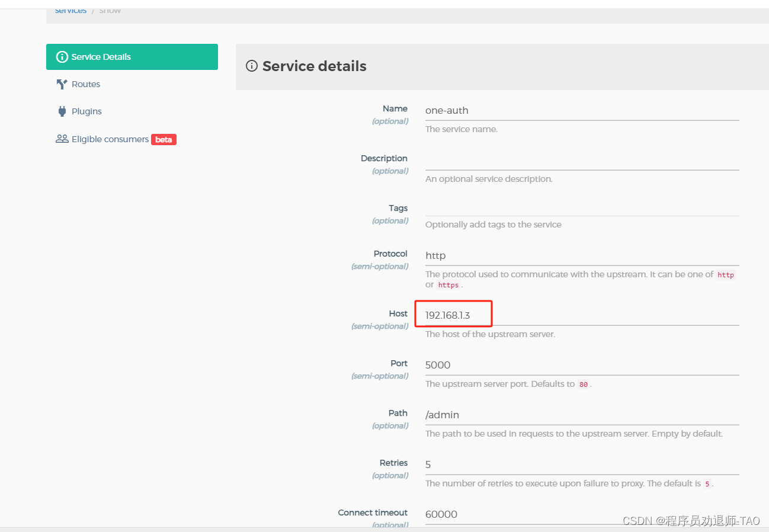769x532 pixels.
Task: Click the Path help text about upstream requests
Action: (574, 434)
